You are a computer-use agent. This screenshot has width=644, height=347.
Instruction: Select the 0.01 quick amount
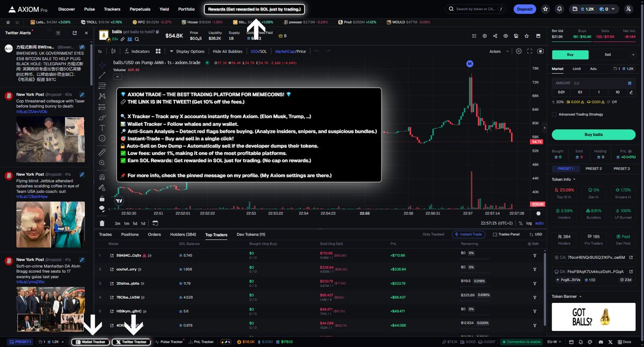(562, 92)
